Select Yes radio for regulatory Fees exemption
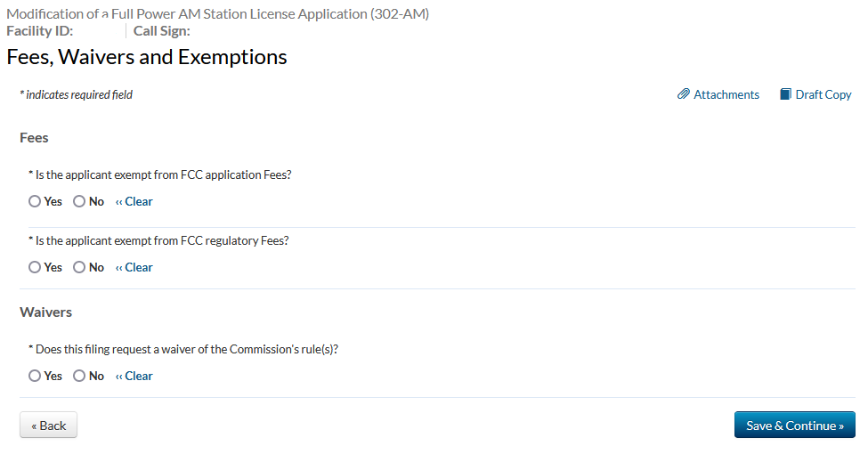 pos(35,267)
